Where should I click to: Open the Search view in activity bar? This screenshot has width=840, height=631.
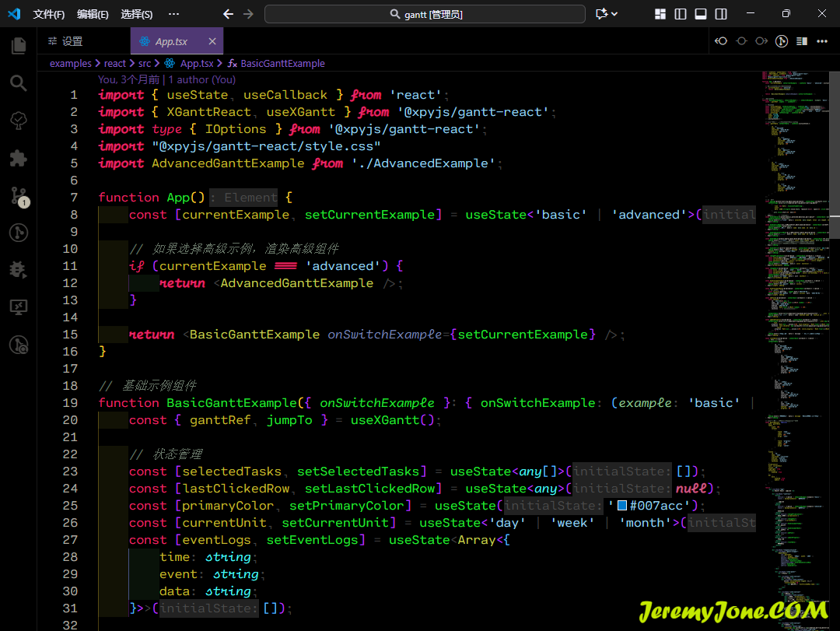tap(19, 83)
